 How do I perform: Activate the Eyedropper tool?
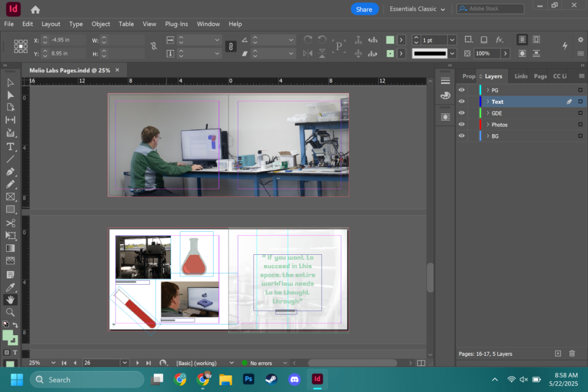pyautogui.click(x=10, y=288)
